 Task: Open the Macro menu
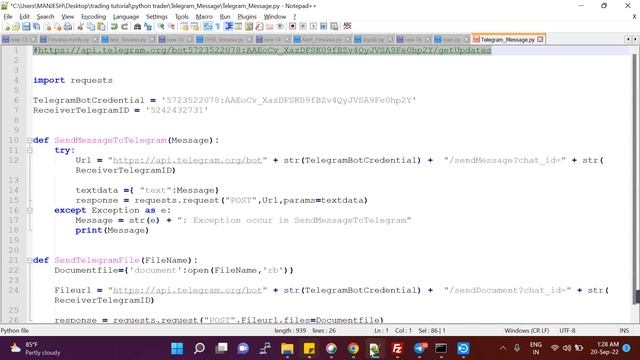[x=204, y=17]
